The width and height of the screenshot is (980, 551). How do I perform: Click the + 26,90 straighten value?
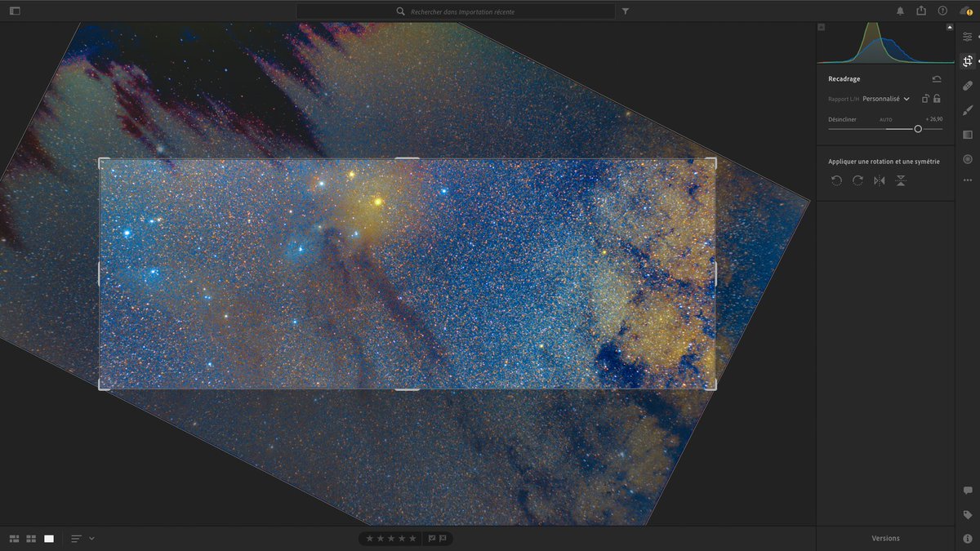pyautogui.click(x=934, y=119)
